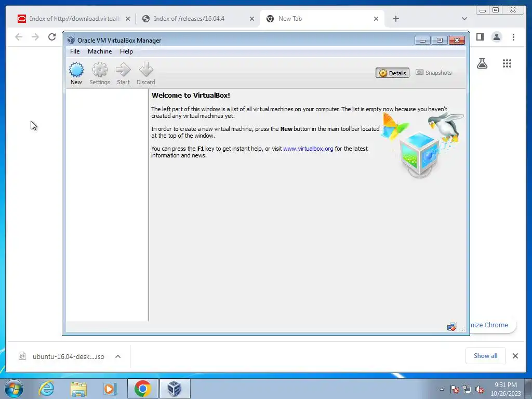Viewport: 532px width, 399px height.
Task: Click the network status icon in VirtualBox corner
Action: 451,327
